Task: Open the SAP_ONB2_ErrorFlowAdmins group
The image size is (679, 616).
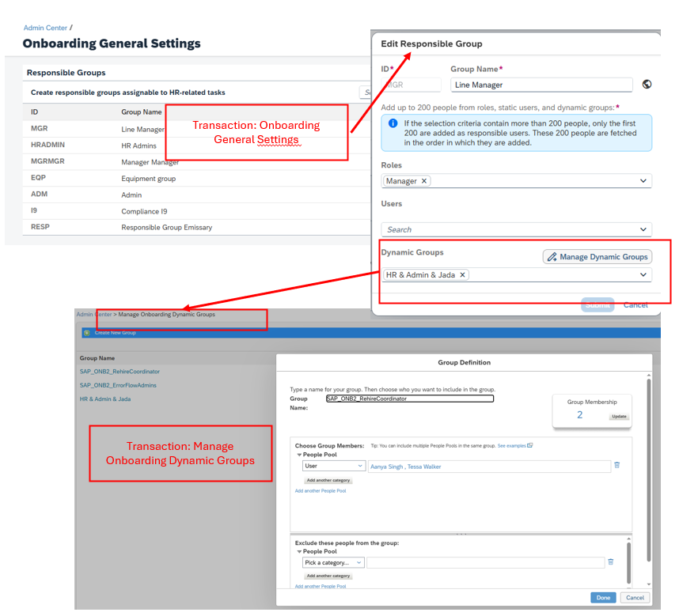Action: [118, 385]
